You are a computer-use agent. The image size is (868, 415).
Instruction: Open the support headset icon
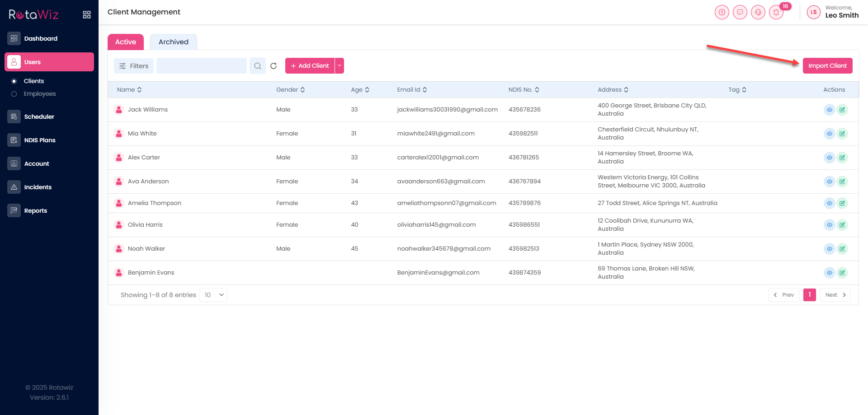(758, 12)
